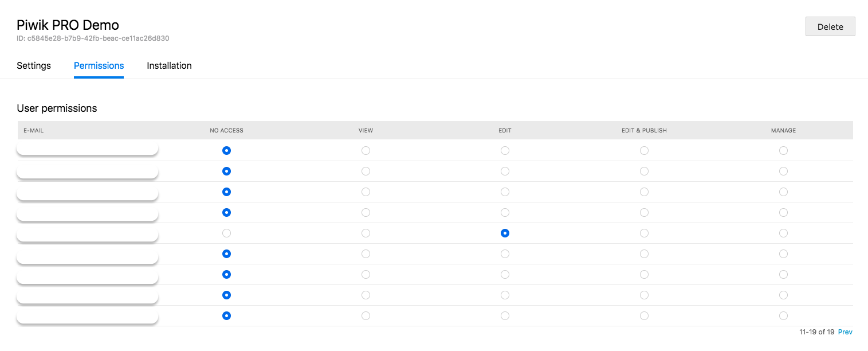
Task: Click the E-MAIL column header
Action: [33, 130]
